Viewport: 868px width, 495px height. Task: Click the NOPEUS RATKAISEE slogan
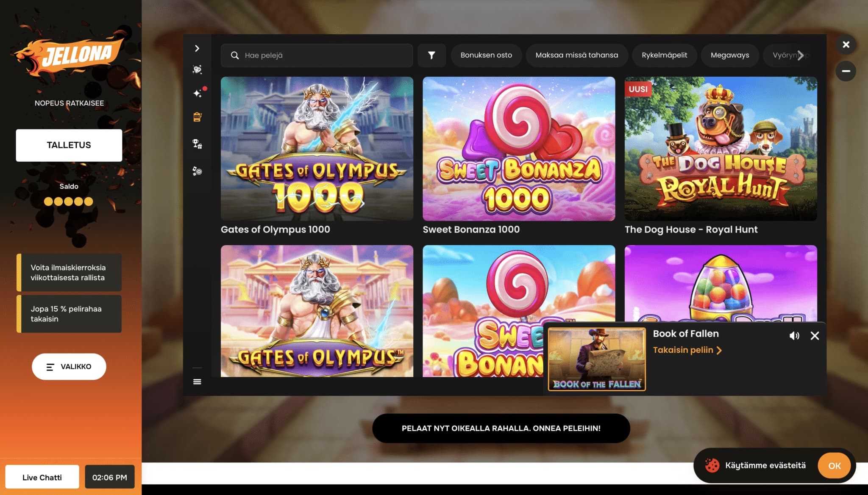pos(69,103)
